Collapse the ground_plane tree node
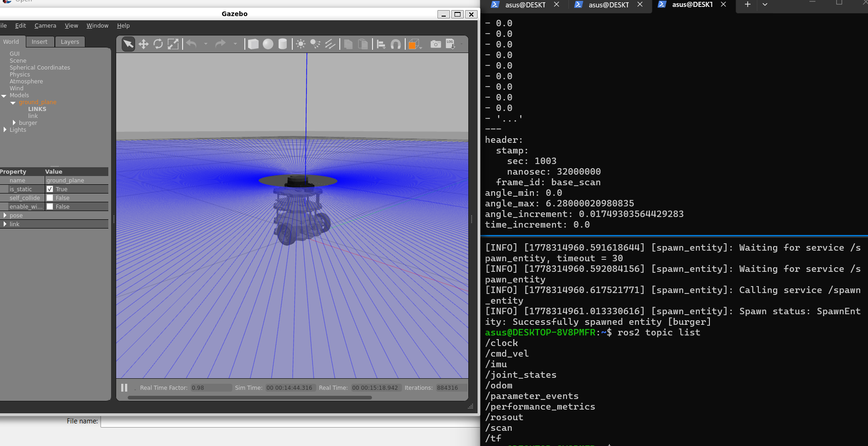 [13, 103]
